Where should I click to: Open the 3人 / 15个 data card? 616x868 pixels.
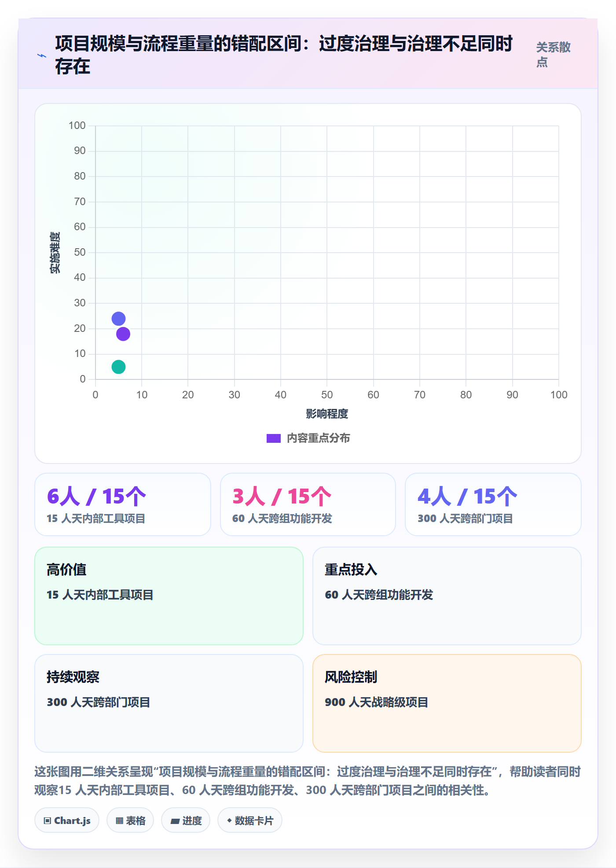coord(308,504)
